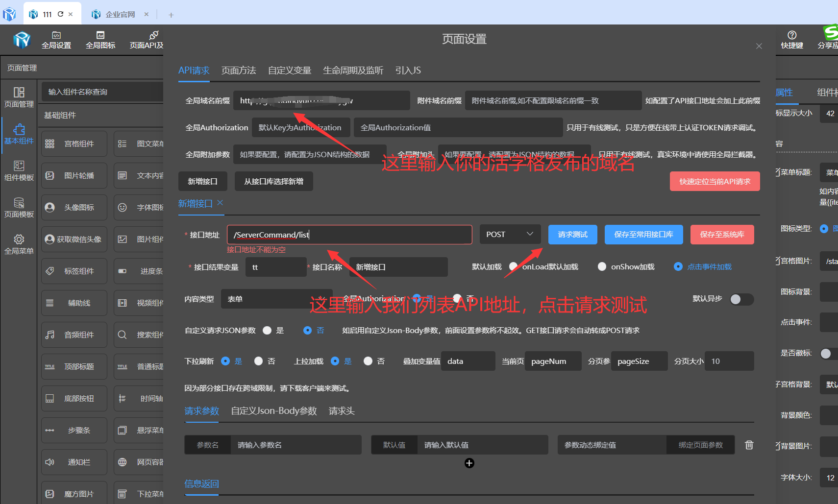Switch to 引入JS tab
Image resolution: width=838 pixels, height=504 pixels.
click(x=408, y=70)
